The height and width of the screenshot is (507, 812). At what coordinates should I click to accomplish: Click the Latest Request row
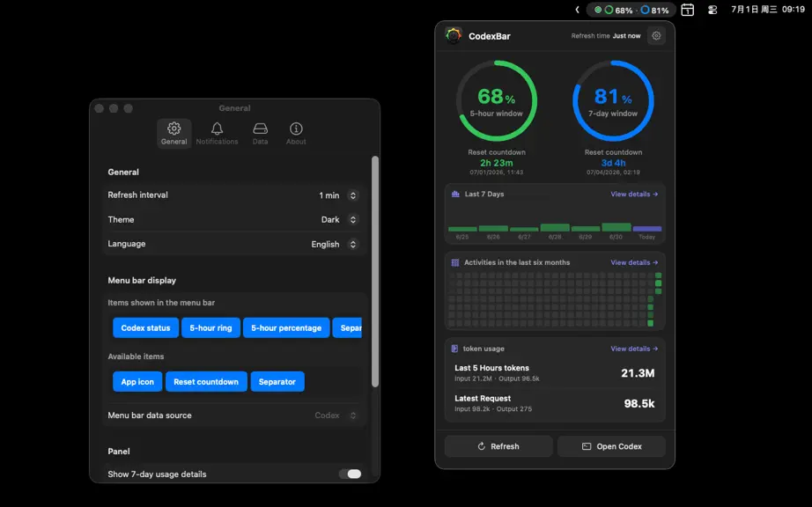pos(555,403)
